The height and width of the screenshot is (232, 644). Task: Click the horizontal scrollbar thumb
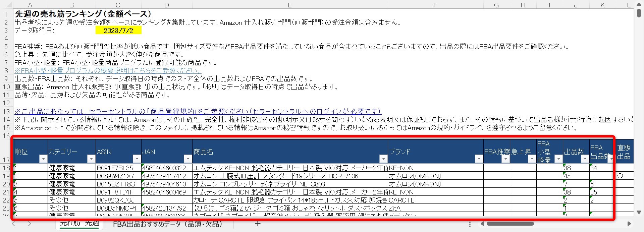[x=510, y=224]
